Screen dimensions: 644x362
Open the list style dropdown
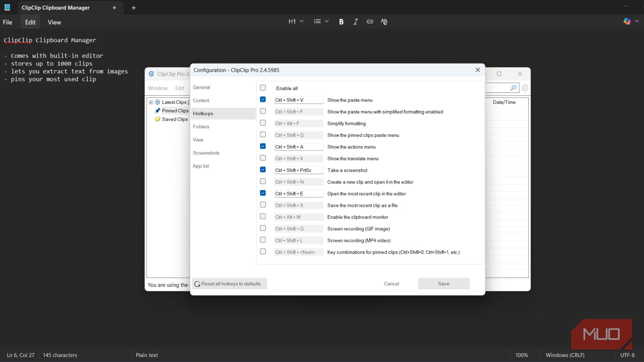point(321,21)
